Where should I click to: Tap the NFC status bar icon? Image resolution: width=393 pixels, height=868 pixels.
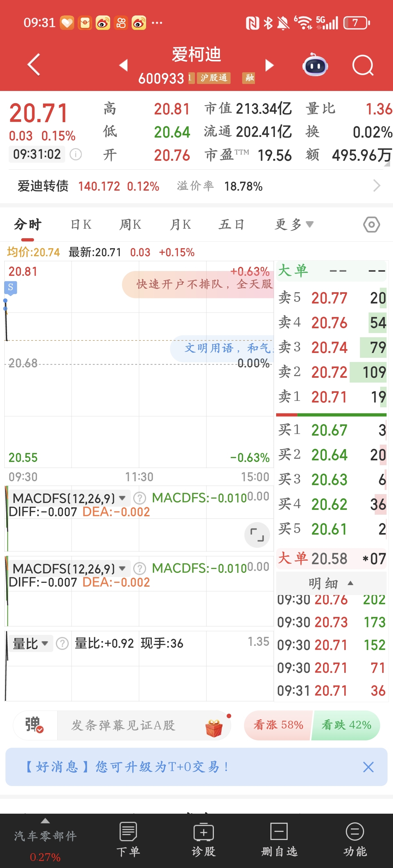click(x=252, y=23)
